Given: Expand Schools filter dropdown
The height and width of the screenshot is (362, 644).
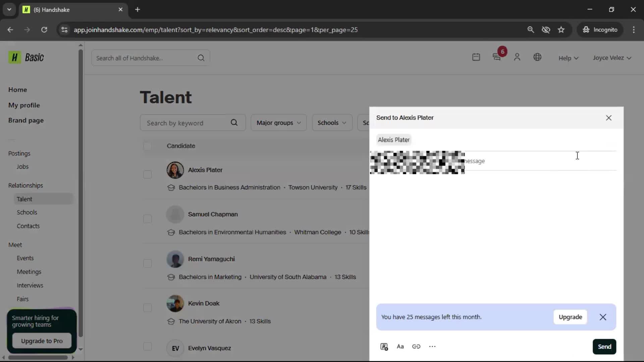Looking at the screenshot, I should pyautogui.click(x=332, y=123).
